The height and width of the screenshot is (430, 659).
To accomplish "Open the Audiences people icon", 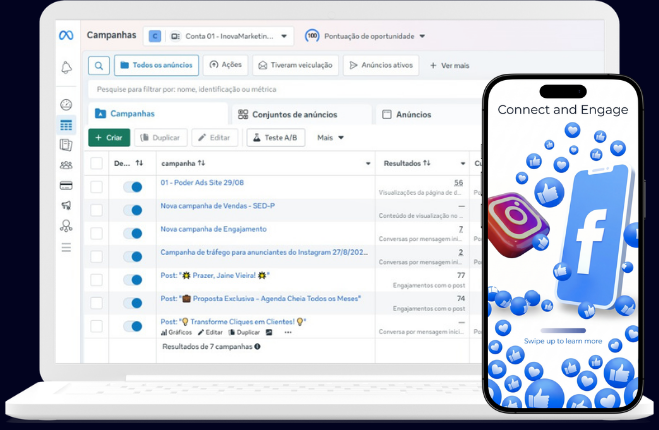I will click(x=66, y=165).
